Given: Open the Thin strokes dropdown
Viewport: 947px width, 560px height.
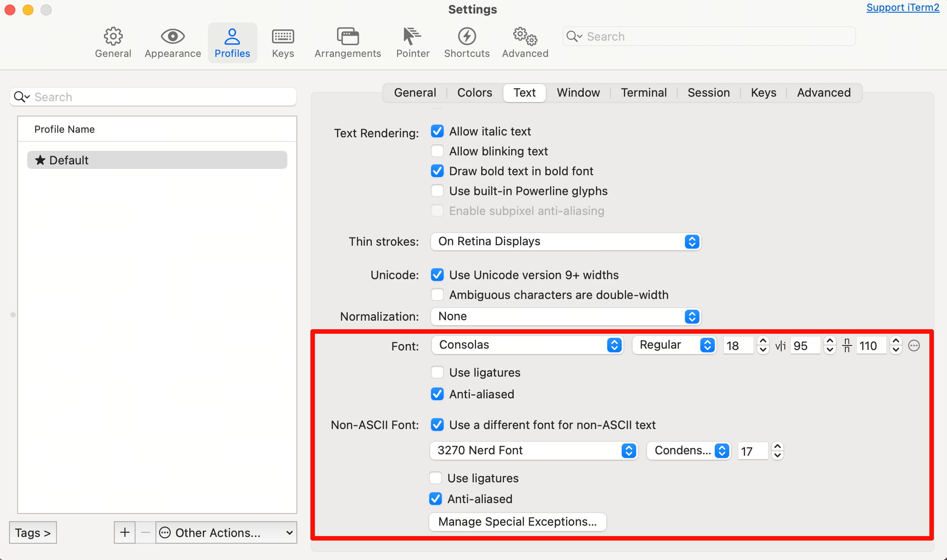Looking at the screenshot, I should (x=565, y=242).
